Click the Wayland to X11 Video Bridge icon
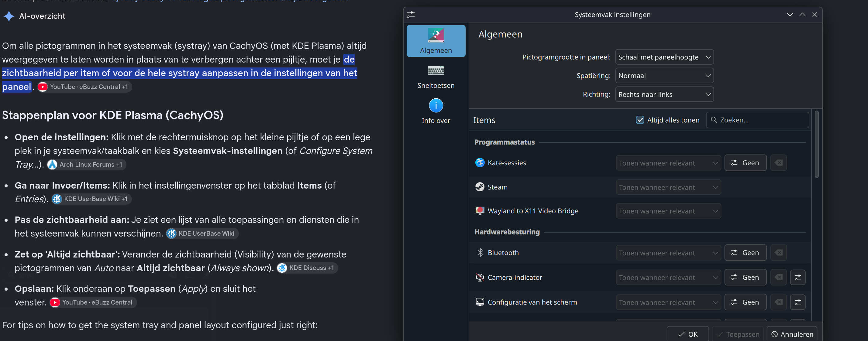 [x=480, y=211]
